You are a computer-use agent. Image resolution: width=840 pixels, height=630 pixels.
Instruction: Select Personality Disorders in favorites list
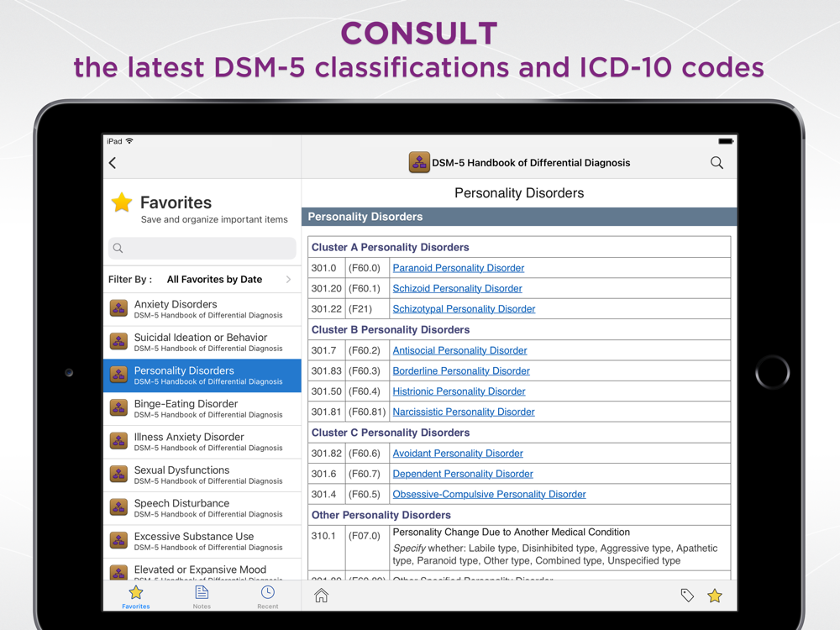(202, 375)
